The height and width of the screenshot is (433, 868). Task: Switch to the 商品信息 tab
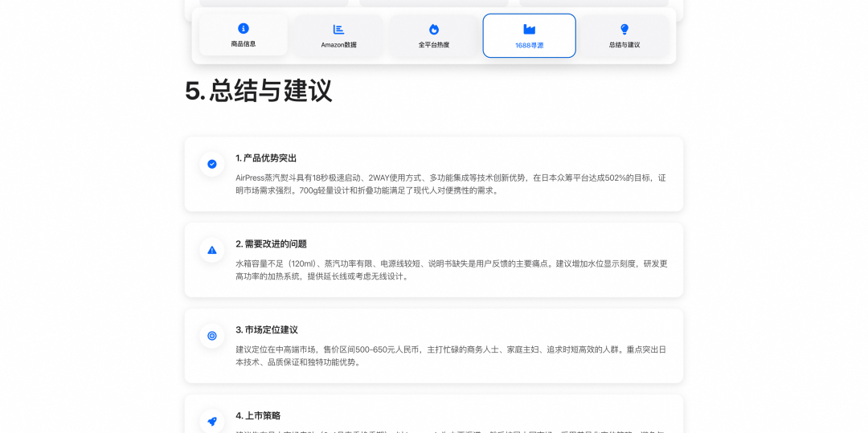point(244,44)
